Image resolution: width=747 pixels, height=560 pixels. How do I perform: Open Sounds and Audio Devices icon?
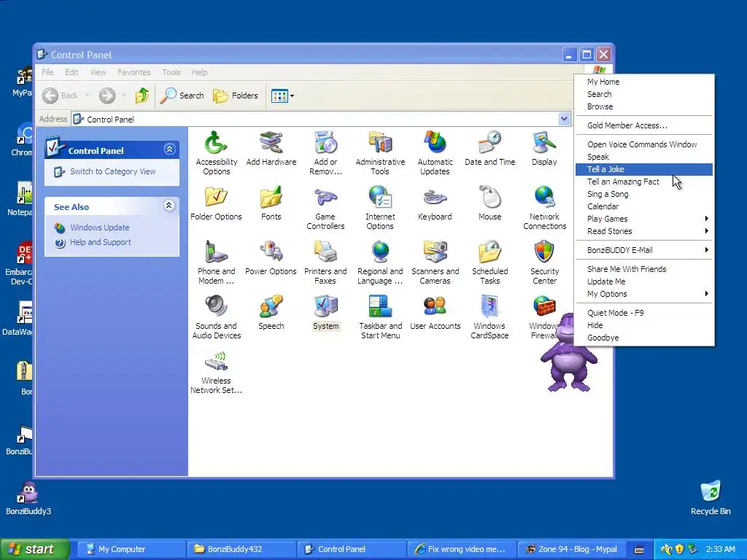coord(216,317)
